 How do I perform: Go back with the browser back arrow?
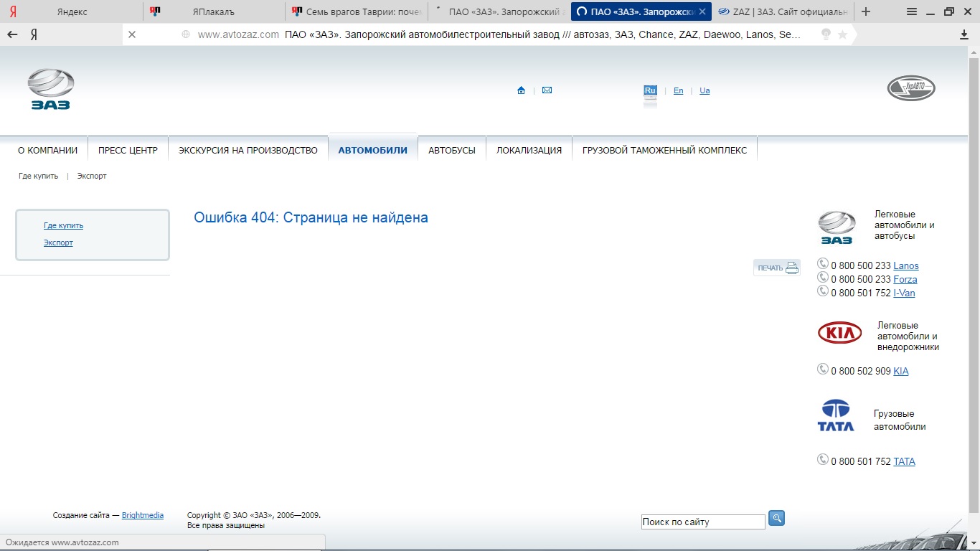12,34
